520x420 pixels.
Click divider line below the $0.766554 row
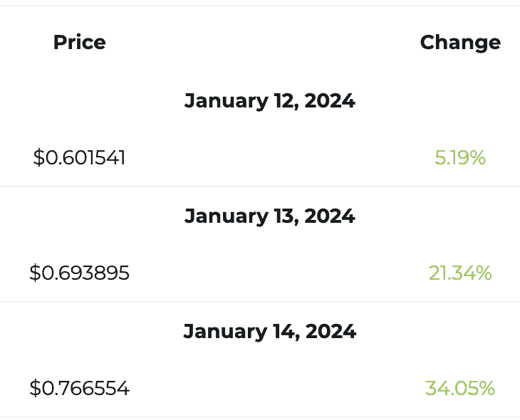(260, 417)
